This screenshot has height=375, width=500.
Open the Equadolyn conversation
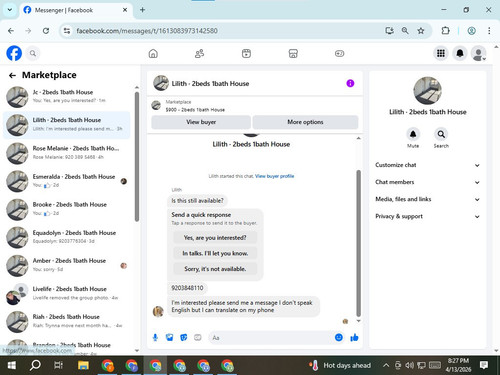click(67, 237)
